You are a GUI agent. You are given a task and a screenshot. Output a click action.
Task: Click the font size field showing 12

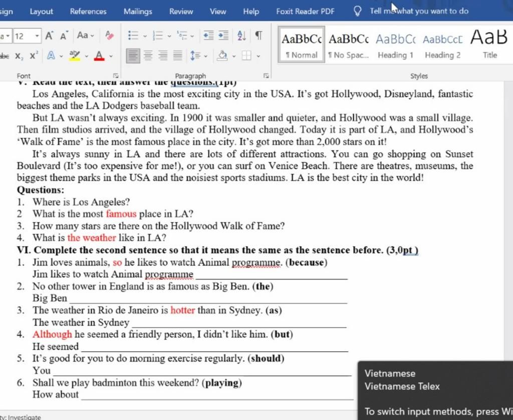tap(23, 36)
